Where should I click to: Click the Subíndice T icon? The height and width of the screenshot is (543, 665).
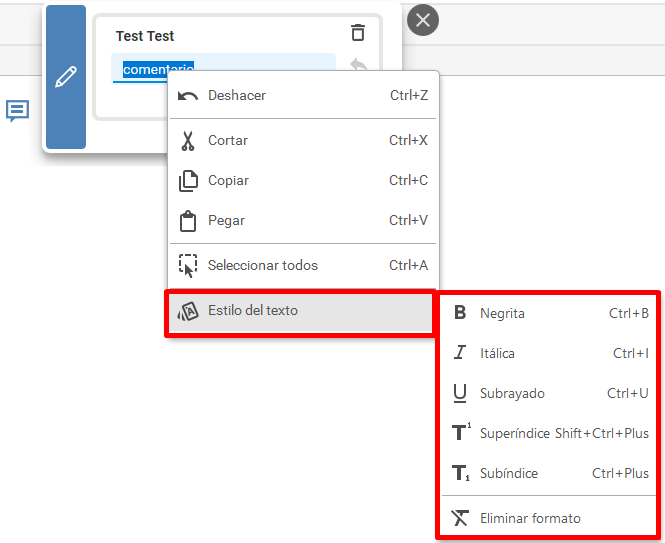coord(461,473)
